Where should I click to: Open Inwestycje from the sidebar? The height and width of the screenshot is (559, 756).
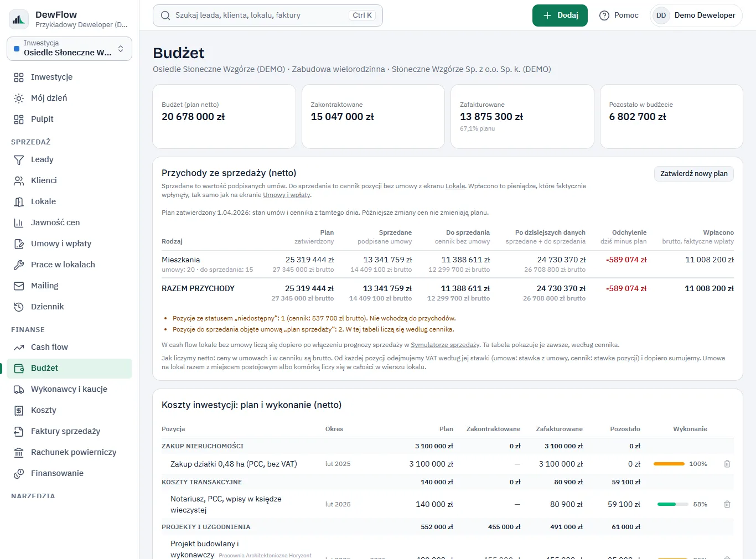coord(69,77)
